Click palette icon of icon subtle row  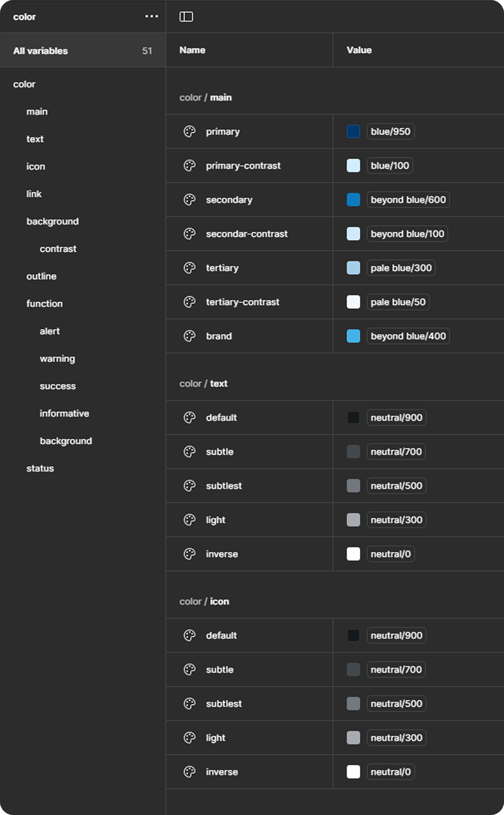190,669
